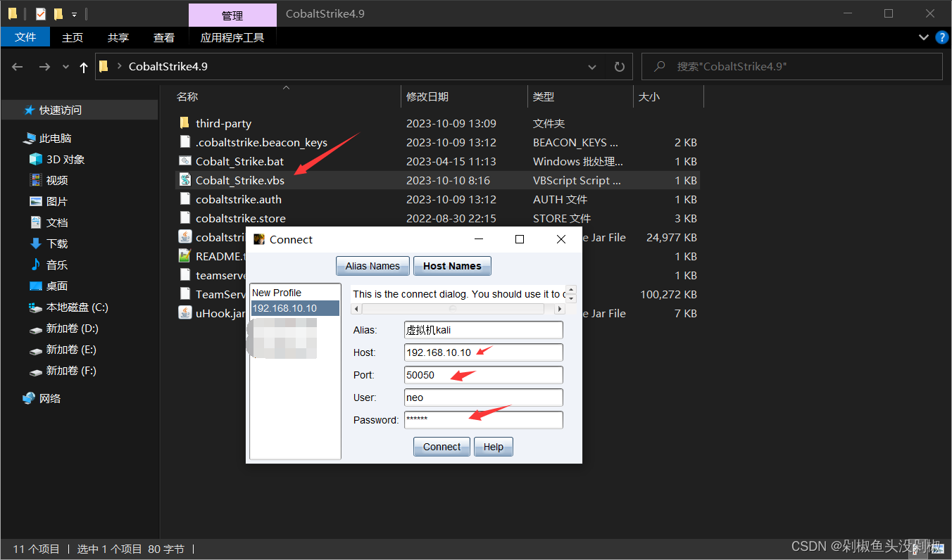Screen dimensions: 952x560
Task: Open Downloads folder in the sidebar
Action: click(49, 244)
